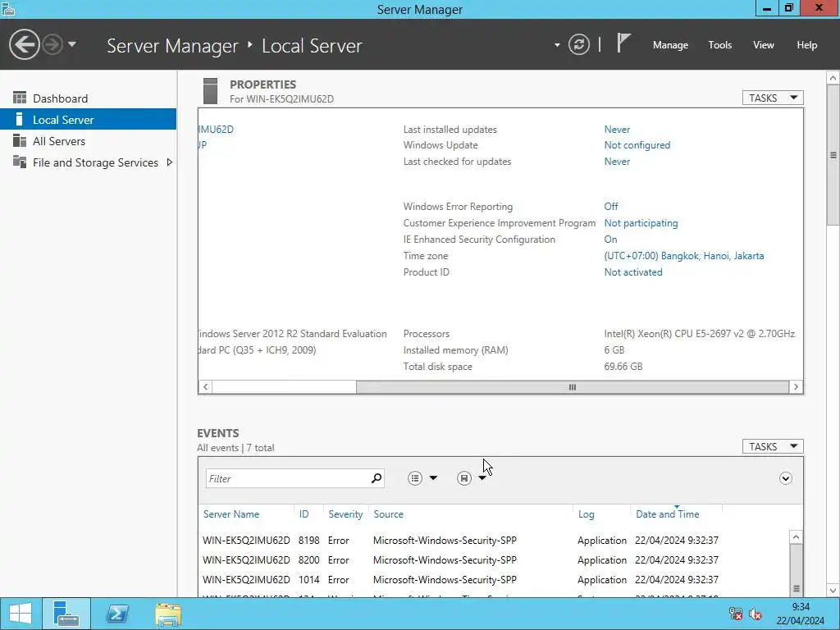
Task: Click the All Servers sidebar icon
Action: pyautogui.click(x=20, y=140)
